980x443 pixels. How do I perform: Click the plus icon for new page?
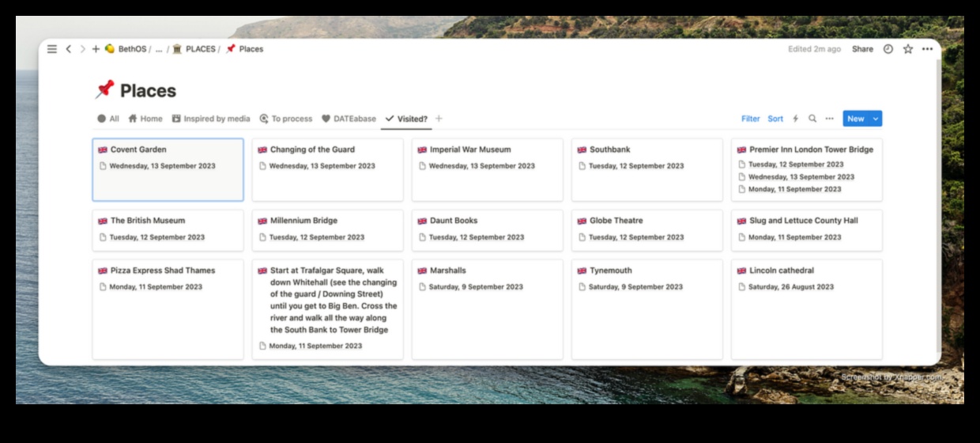(x=96, y=49)
